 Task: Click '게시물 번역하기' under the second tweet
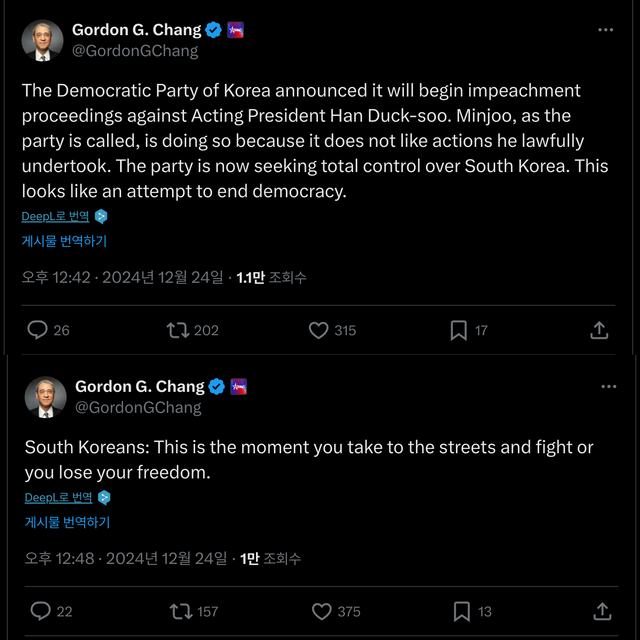[67, 522]
